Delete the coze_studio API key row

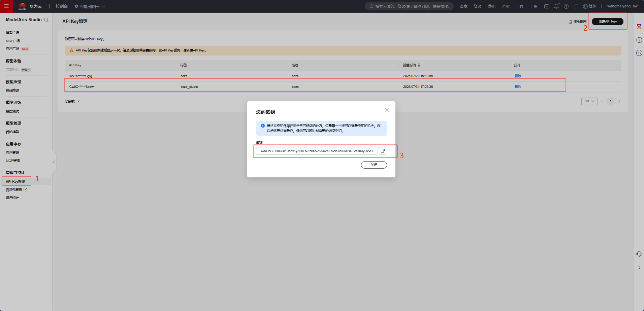517,87
